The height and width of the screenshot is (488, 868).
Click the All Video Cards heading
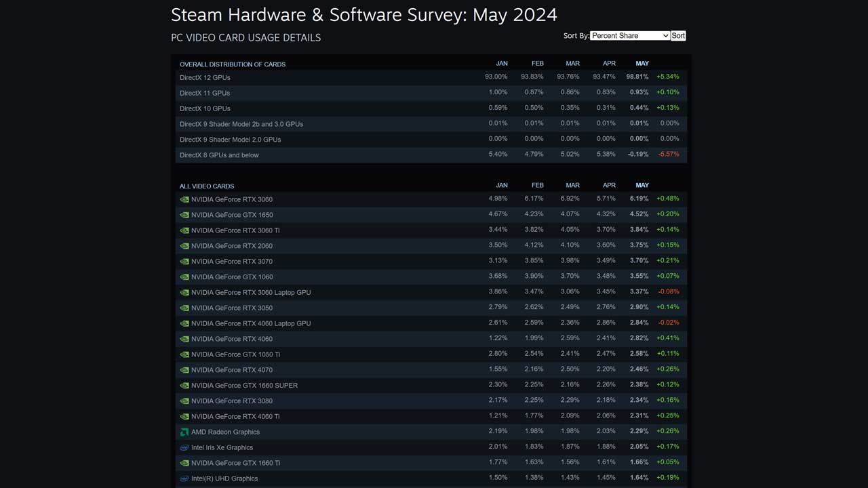point(207,186)
